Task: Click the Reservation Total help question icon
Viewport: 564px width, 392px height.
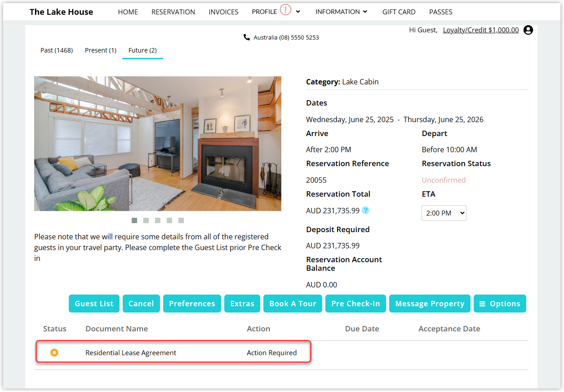Action: [366, 210]
